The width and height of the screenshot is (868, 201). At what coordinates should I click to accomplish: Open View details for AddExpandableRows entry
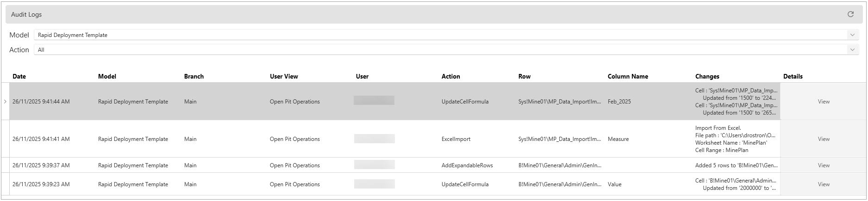point(823,165)
